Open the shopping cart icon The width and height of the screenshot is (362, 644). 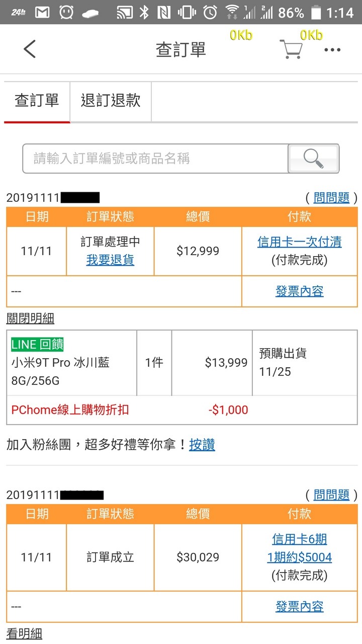point(291,49)
